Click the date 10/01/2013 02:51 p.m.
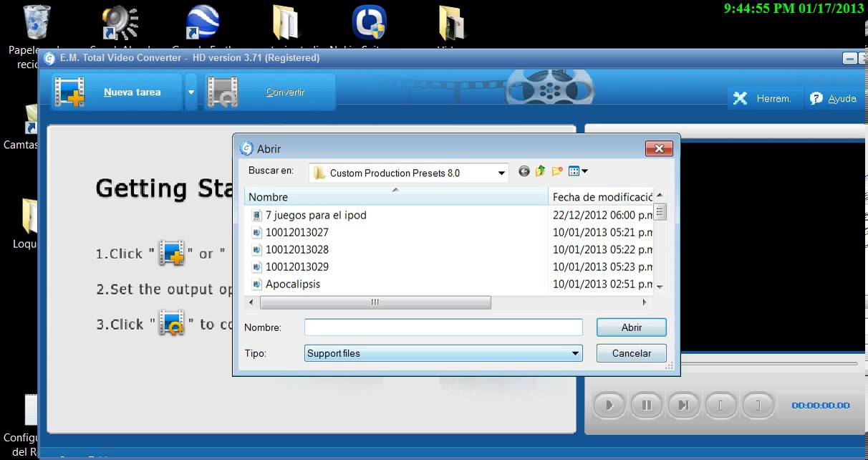Screen dimensions: 868x460 [x=602, y=284]
